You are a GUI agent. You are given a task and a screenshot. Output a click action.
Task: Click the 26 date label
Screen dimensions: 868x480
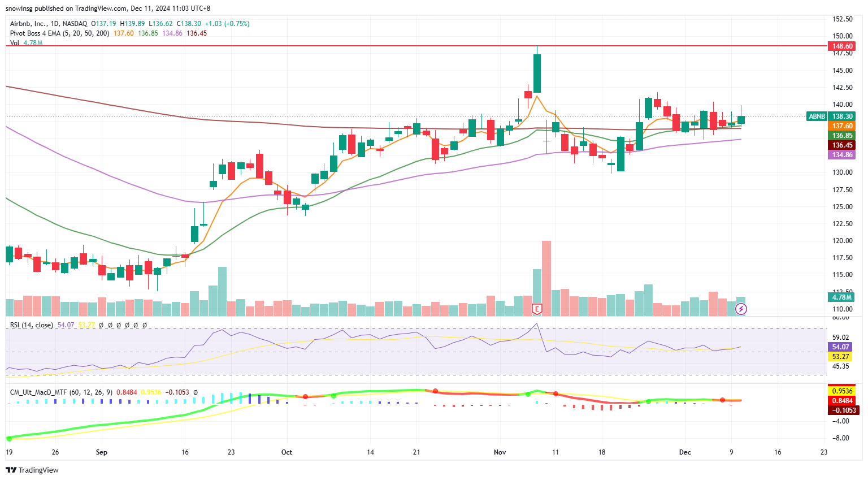tap(55, 452)
